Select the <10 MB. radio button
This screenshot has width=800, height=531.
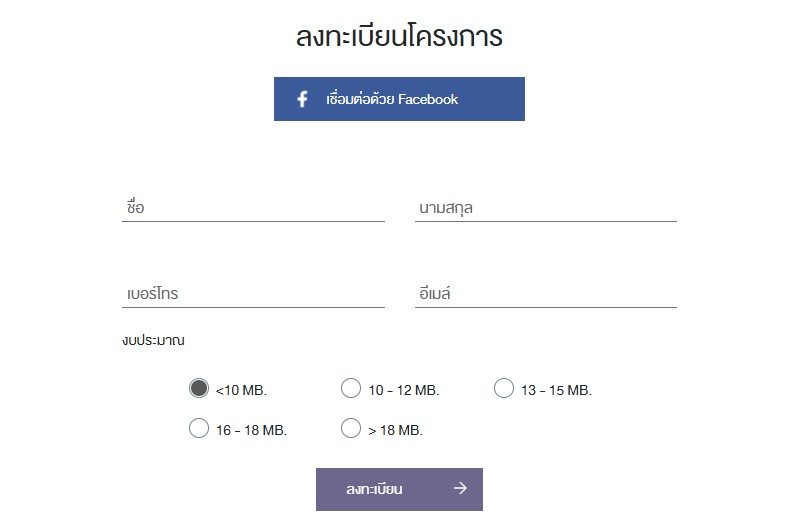198,388
